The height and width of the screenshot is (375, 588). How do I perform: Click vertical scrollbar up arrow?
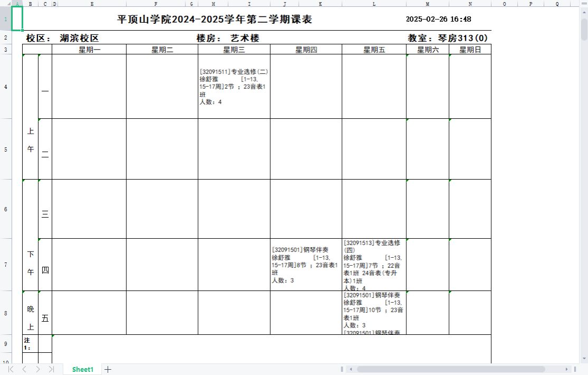pos(584,12)
